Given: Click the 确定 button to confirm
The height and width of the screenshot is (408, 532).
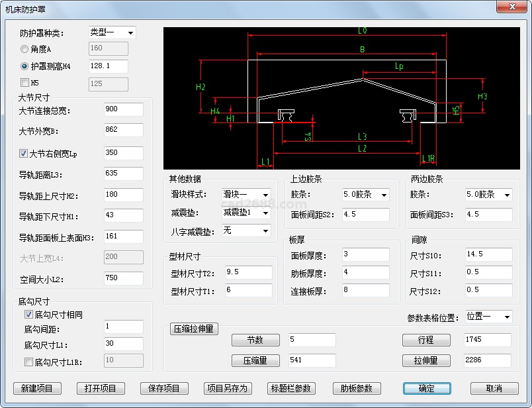Looking at the screenshot, I should point(427,388).
